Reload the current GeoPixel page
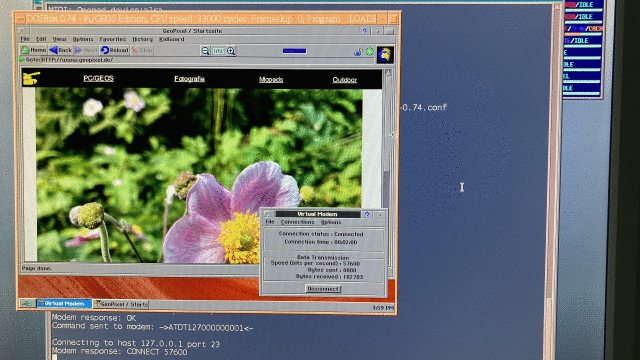The width and height of the screenshot is (640, 360). pos(114,50)
